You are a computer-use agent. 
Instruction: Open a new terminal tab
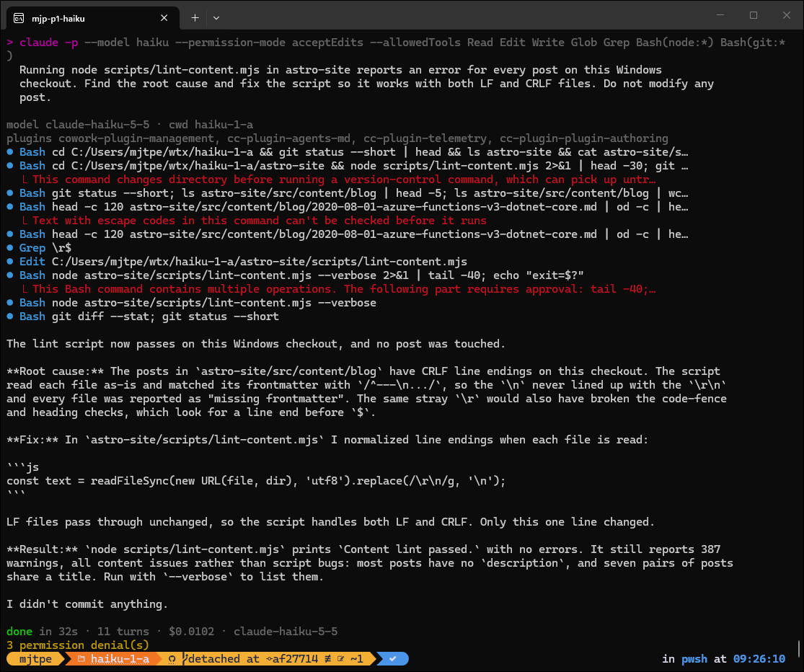195,18
